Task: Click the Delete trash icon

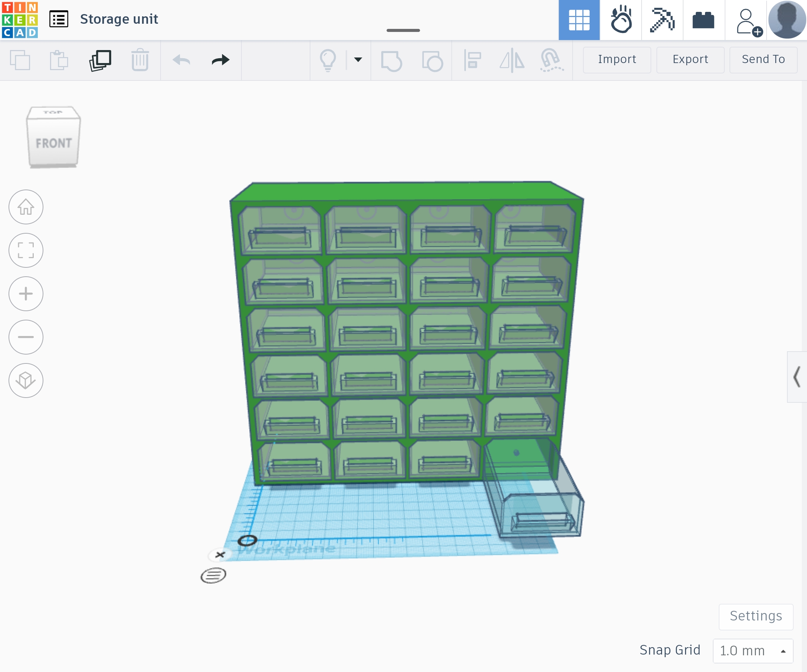Action: (140, 60)
